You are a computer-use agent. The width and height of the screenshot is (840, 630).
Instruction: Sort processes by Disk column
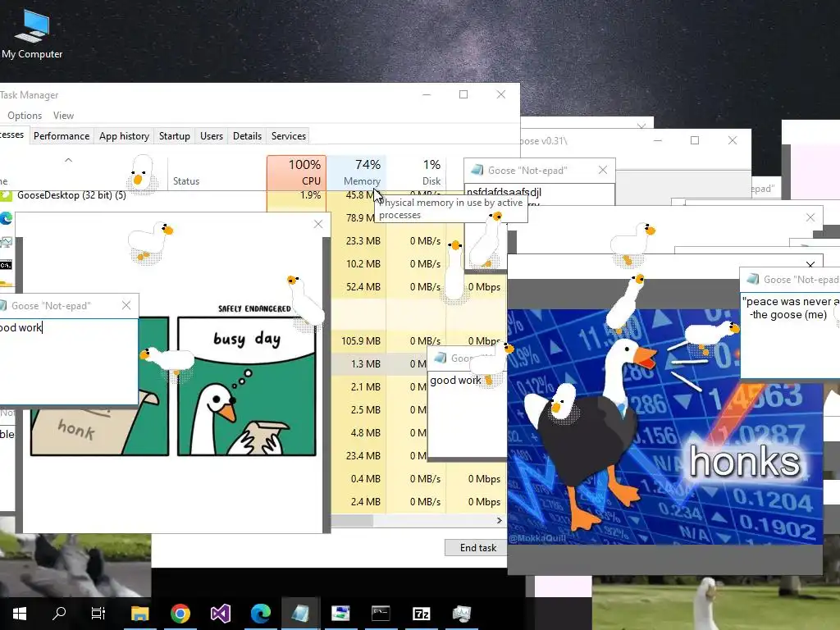(x=416, y=172)
